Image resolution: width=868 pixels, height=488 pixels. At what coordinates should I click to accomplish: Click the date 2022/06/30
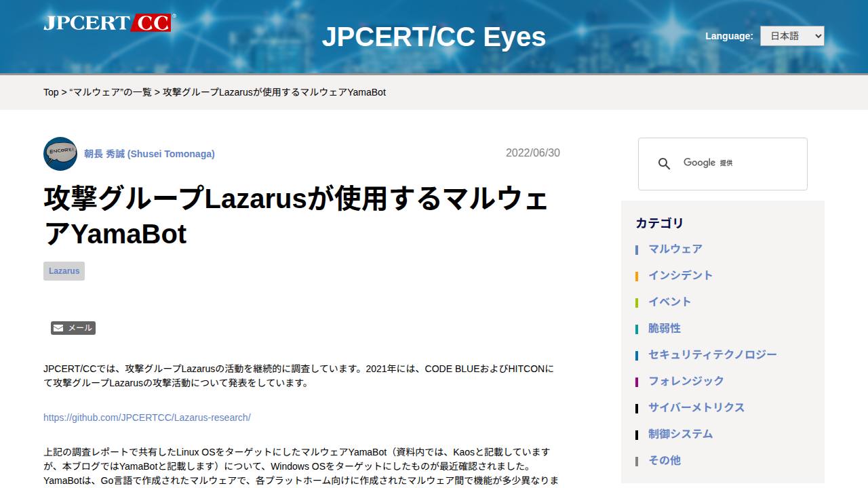coord(533,153)
